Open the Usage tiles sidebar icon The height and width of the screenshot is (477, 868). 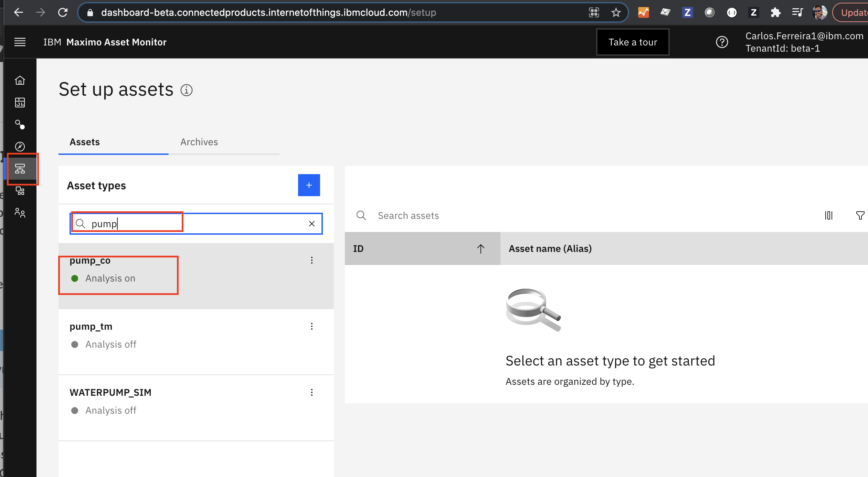tap(20, 191)
